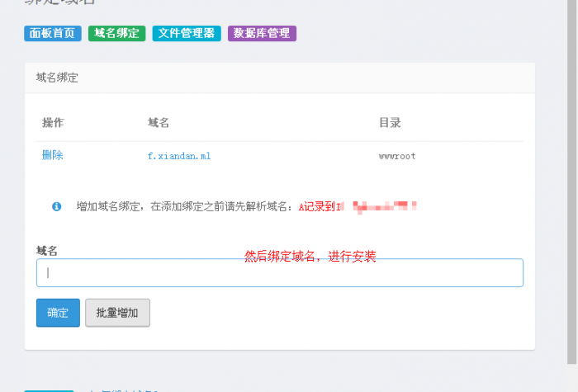
Task: Click the 增加域名绑定 hint text
Action: point(183,206)
